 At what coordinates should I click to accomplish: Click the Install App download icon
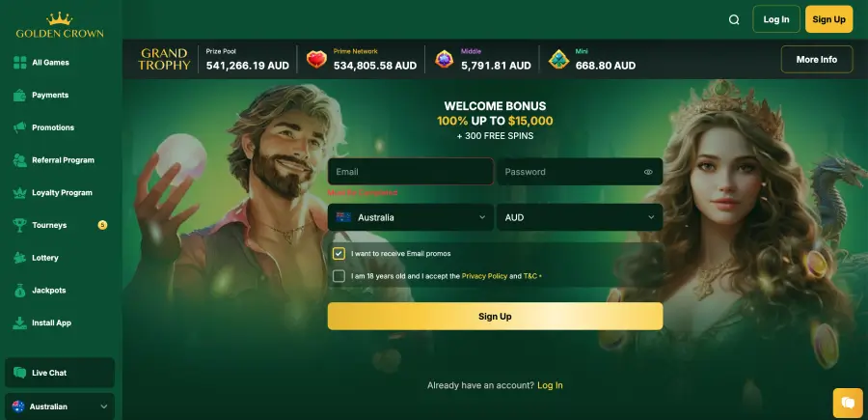point(20,323)
